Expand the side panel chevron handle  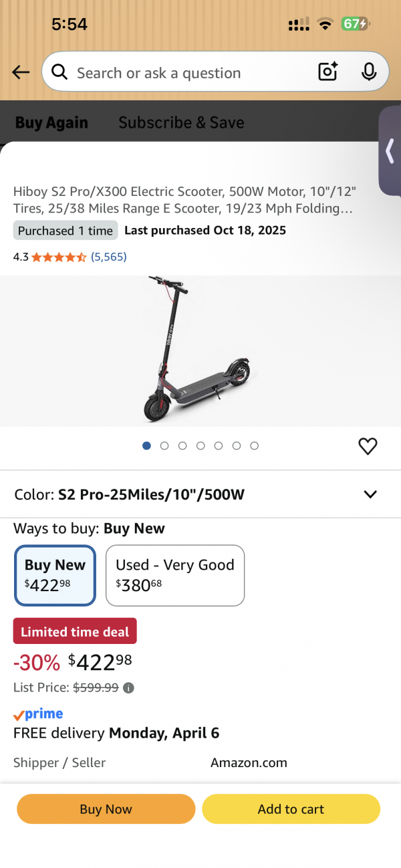(x=390, y=151)
